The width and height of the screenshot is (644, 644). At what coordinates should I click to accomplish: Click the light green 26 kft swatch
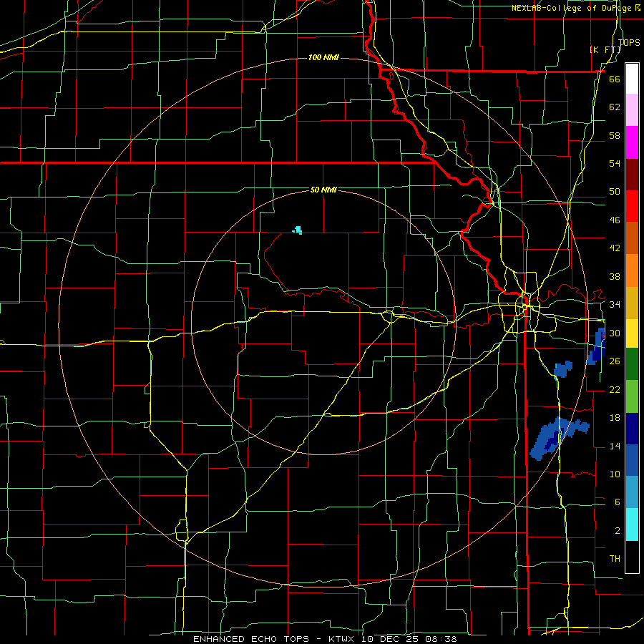point(632,396)
